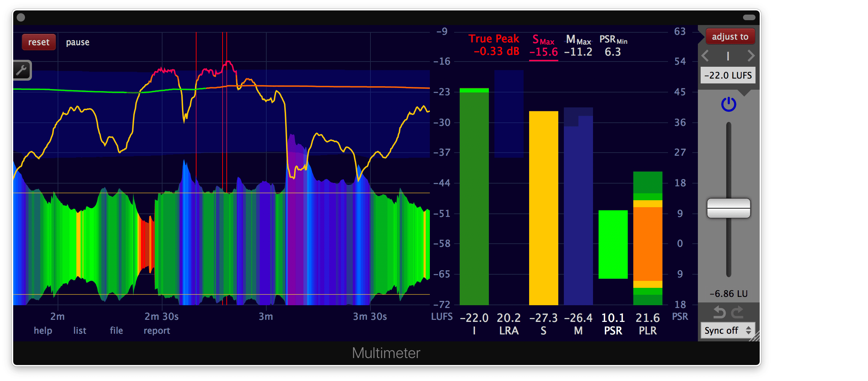The image size is (868, 381).
Task: Open the file menu item
Action: click(116, 331)
